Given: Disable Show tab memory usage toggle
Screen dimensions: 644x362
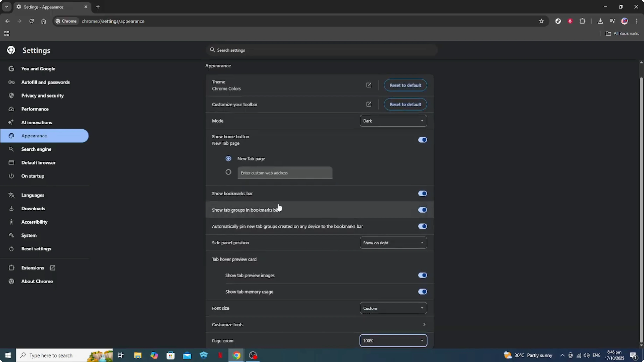Looking at the screenshot, I should tap(422, 292).
